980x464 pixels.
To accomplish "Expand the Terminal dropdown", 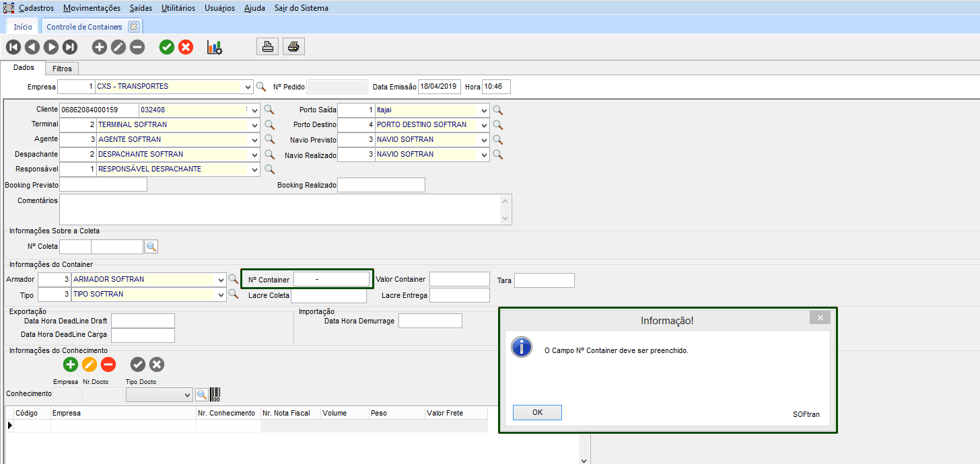I will (254, 124).
